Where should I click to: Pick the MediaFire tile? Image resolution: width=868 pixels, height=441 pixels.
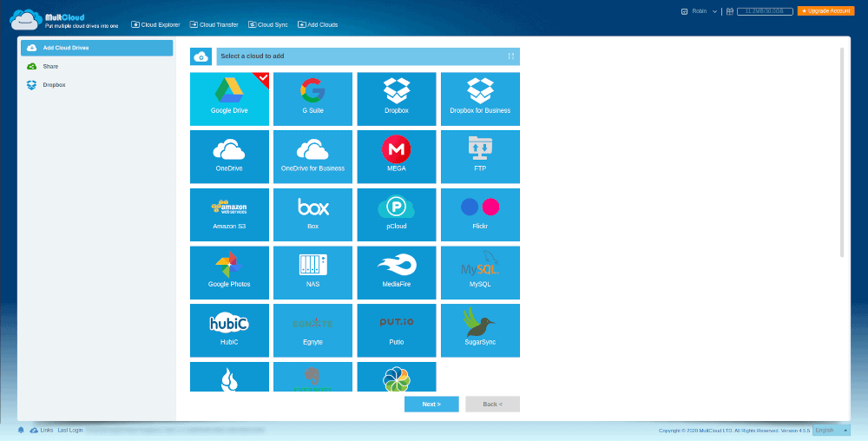(x=397, y=273)
